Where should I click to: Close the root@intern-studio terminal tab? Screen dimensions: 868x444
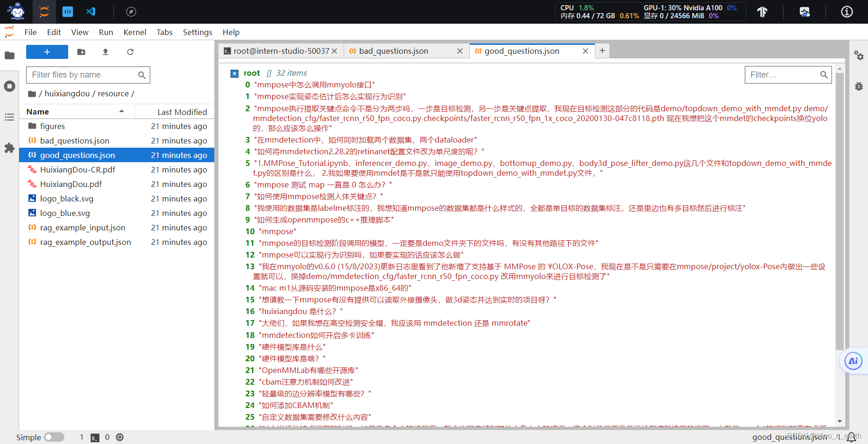[334, 51]
